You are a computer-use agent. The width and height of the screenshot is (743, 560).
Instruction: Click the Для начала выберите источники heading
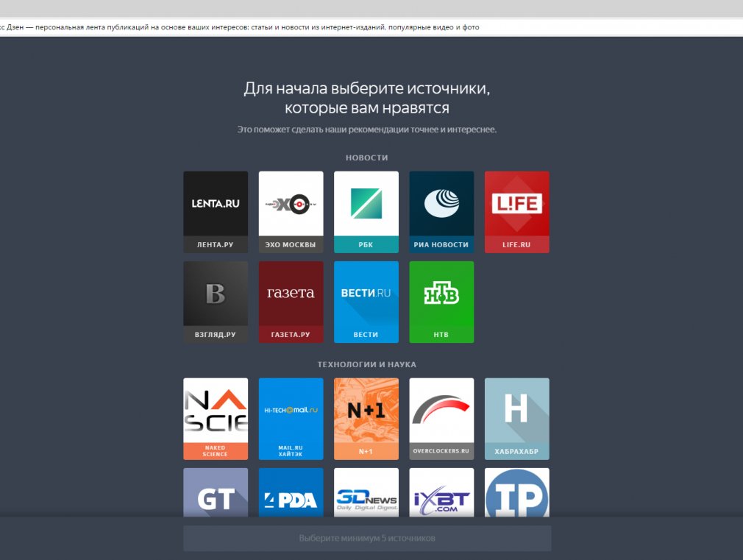(x=367, y=98)
